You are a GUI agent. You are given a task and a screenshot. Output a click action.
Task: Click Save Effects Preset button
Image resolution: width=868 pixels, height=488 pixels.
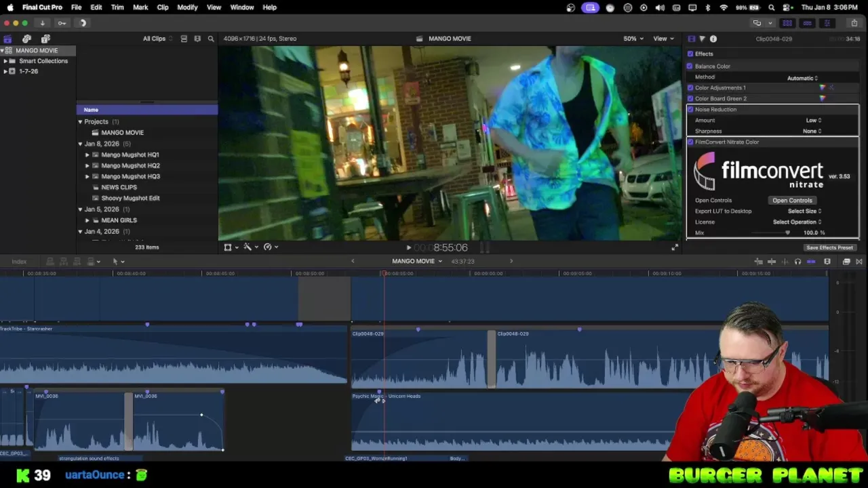click(x=829, y=247)
